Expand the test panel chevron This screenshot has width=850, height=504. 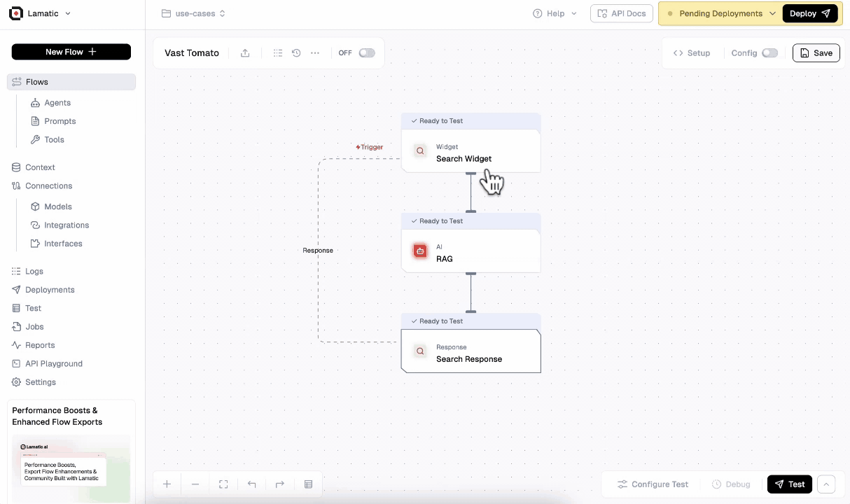[826, 484]
